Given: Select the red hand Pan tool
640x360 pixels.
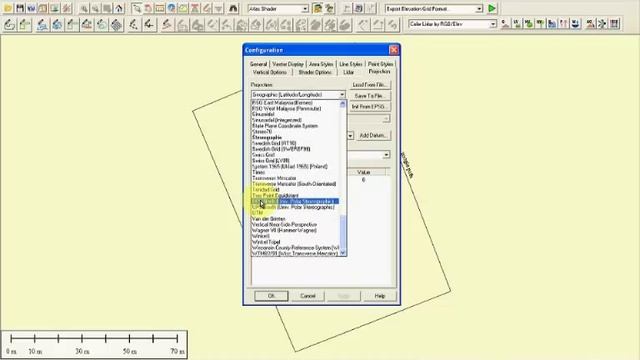Looking at the screenshot, I should point(148,8).
